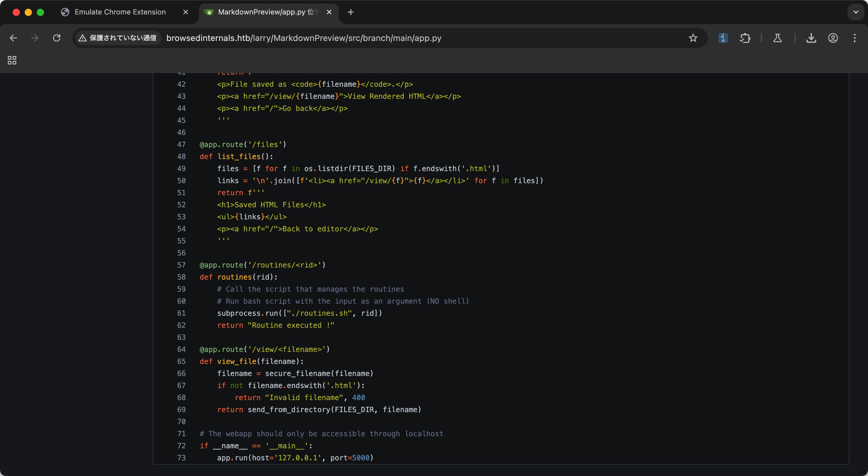Image resolution: width=868 pixels, height=476 pixels.
Task: Bookmark page with star icon
Action: tap(693, 38)
